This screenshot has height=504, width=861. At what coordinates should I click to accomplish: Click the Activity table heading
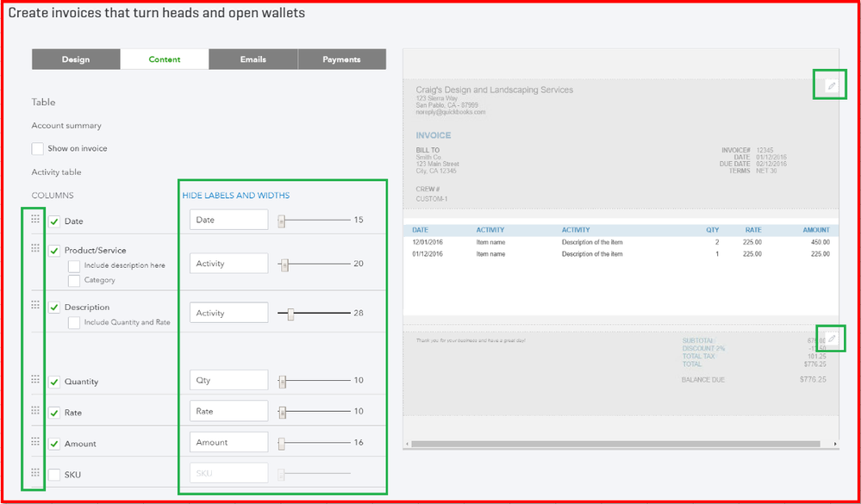click(x=56, y=172)
